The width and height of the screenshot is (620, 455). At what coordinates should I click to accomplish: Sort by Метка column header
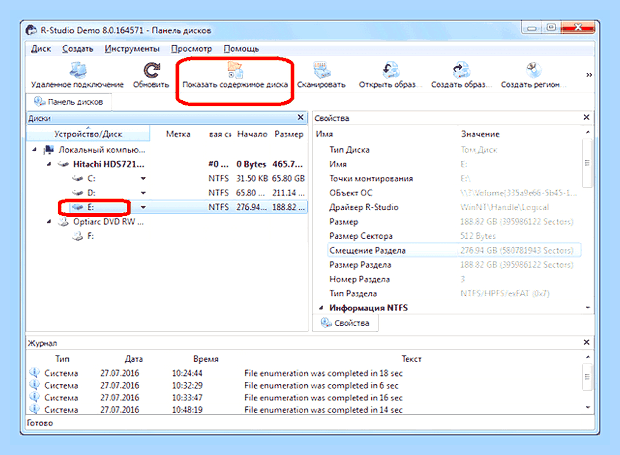178,134
